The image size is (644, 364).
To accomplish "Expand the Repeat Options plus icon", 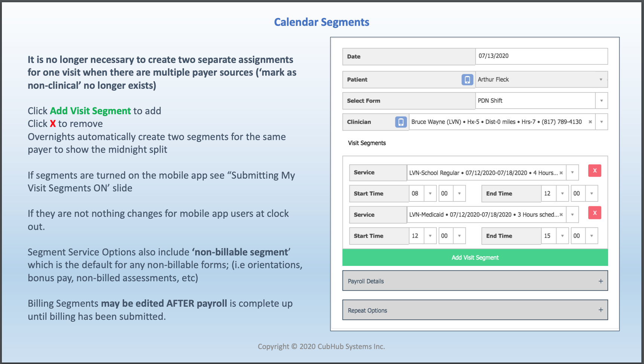I will click(601, 310).
